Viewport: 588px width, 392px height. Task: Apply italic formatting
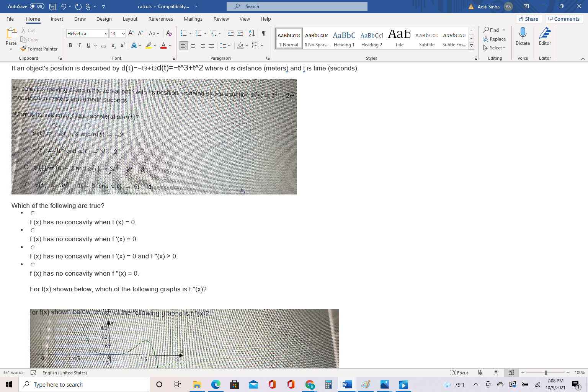point(79,45)
